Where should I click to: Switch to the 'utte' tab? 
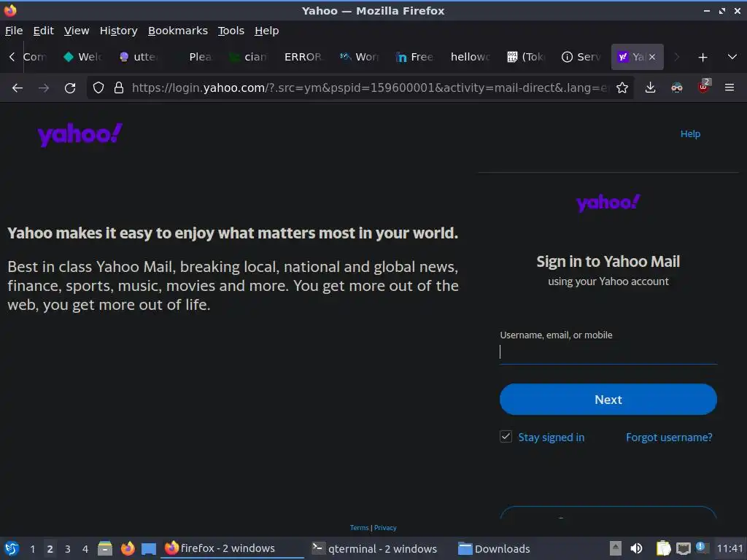pos(139,57)
